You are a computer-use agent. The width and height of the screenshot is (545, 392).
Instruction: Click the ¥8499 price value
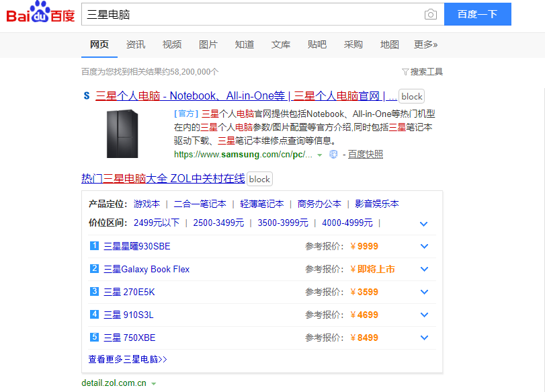364,338
